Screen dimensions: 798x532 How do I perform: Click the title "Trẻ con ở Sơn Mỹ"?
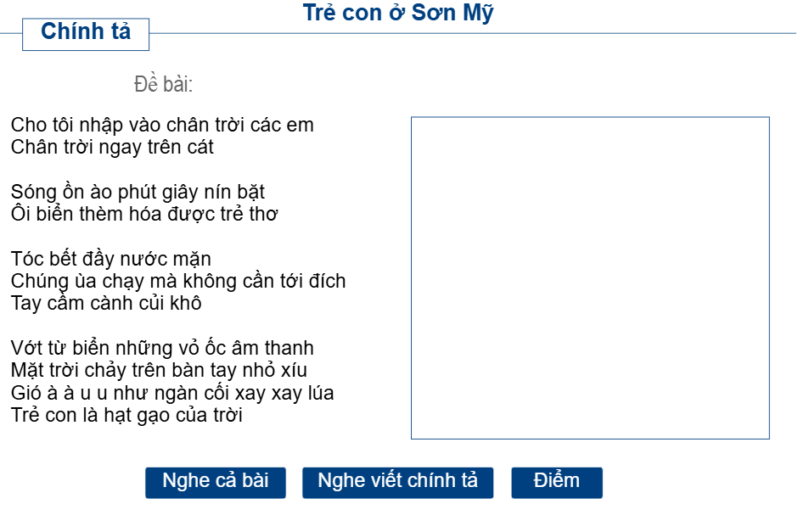point(399,12)
